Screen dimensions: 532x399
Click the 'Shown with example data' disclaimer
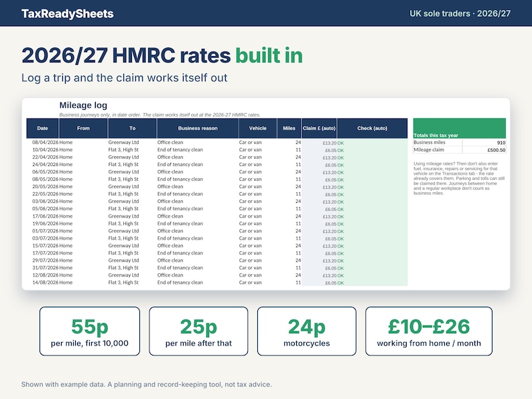click(x=147, y=384)
